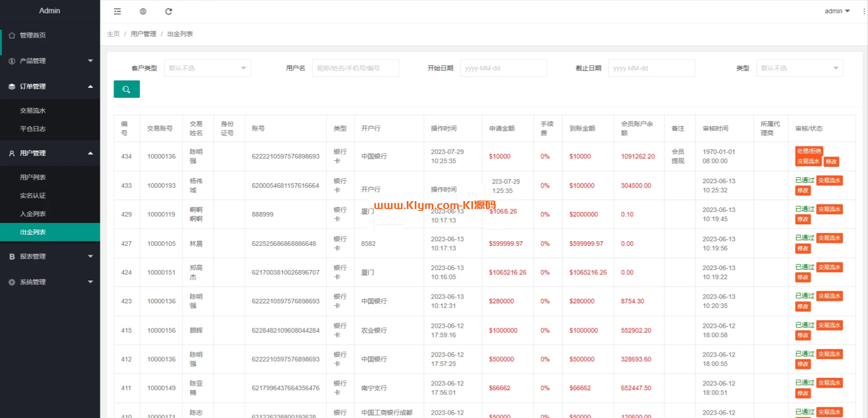
Task: Open the admin account dropdown
Action: (837, 11)
